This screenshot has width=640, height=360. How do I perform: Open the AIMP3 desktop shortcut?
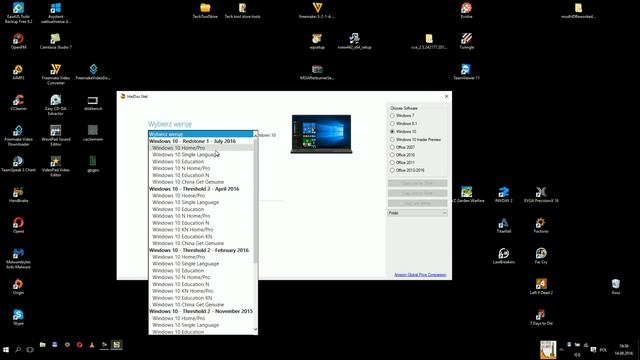click(x=18, y=72)
